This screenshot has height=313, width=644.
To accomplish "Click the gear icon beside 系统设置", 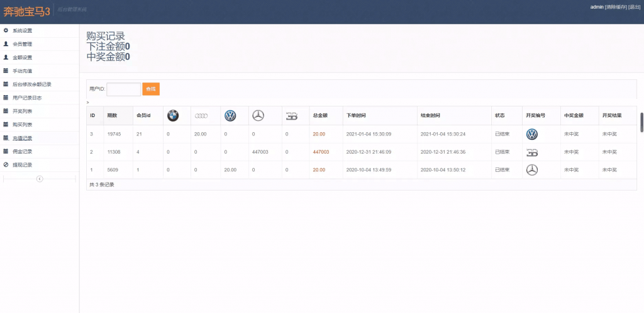I will [x=6, y=31].
